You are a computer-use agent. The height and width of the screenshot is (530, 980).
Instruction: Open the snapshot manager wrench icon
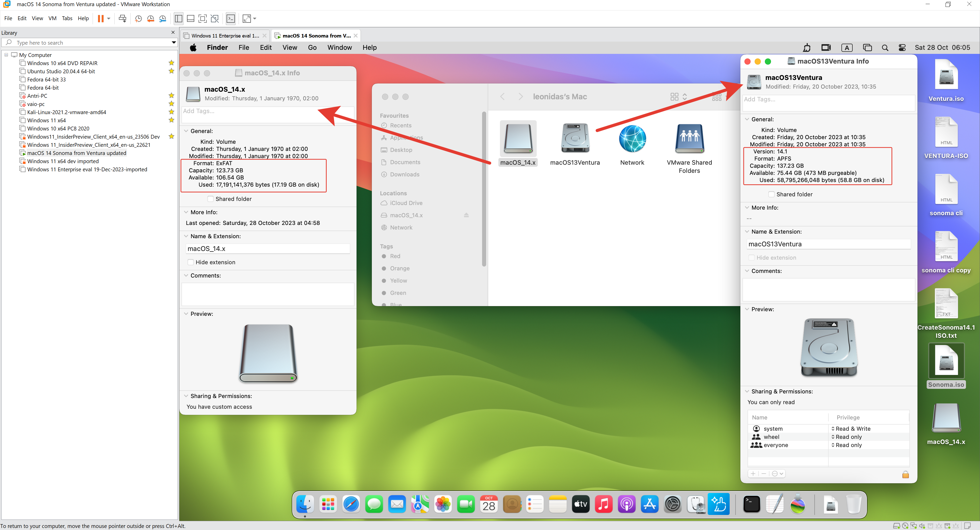point(163,18)
